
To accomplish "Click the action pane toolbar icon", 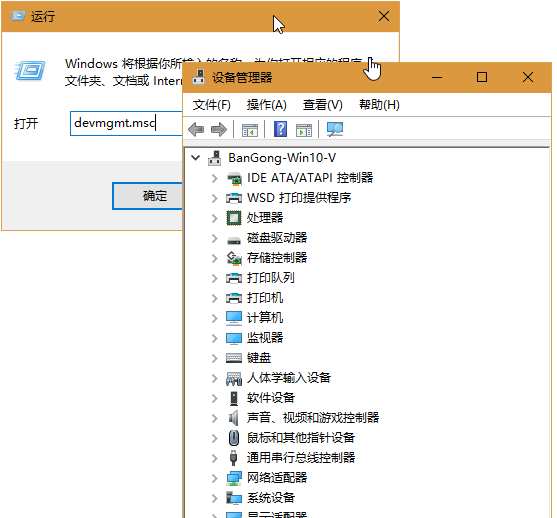I will click(304, 130).
